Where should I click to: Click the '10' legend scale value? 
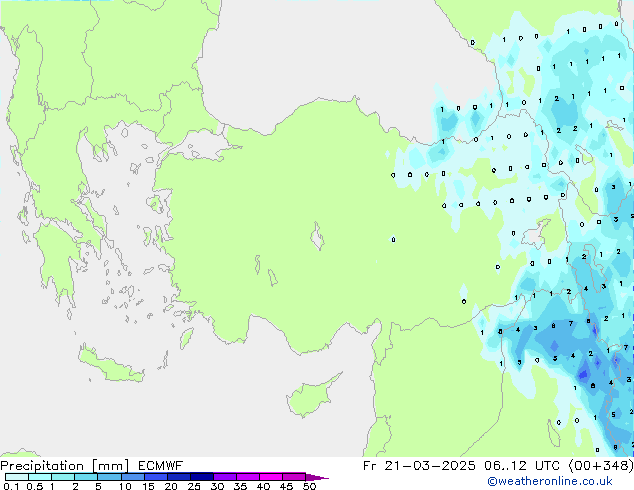pyautogui.click(x=125, y=486)
